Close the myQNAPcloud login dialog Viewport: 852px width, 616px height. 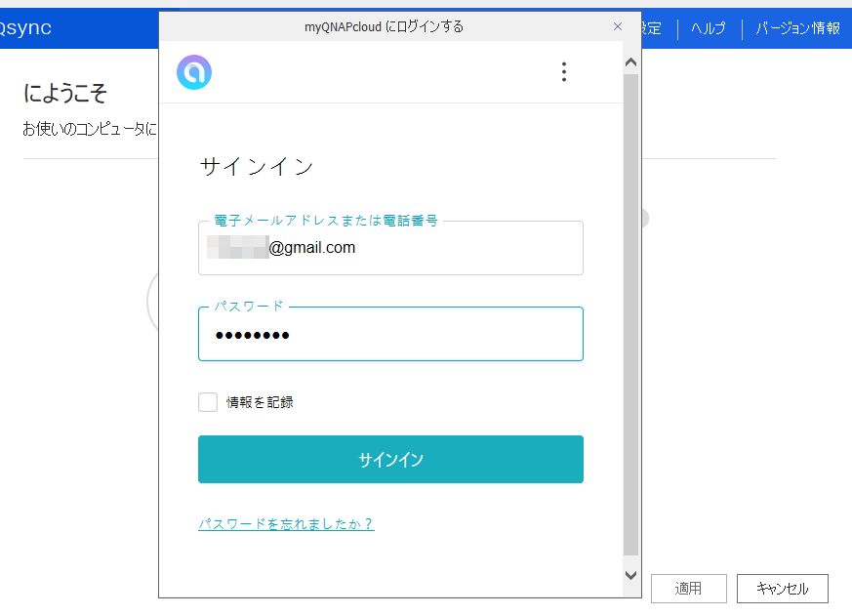click(617, 26)
